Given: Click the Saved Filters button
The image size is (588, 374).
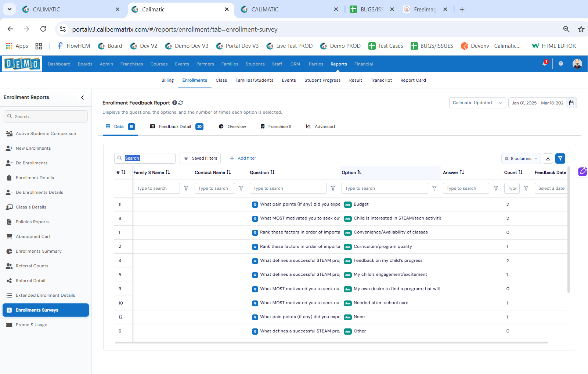Looking at the screenshot, I should (200, 158).
